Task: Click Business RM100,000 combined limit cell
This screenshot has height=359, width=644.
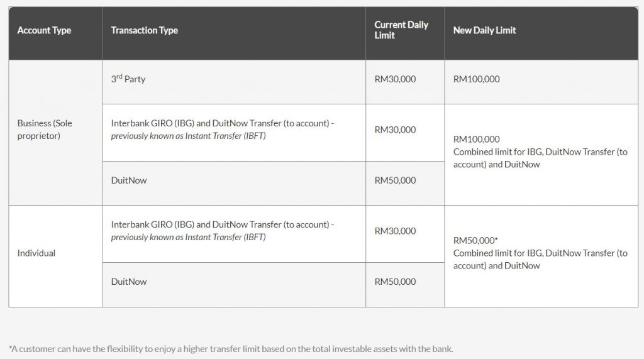Action: click(x=540, y=152)
